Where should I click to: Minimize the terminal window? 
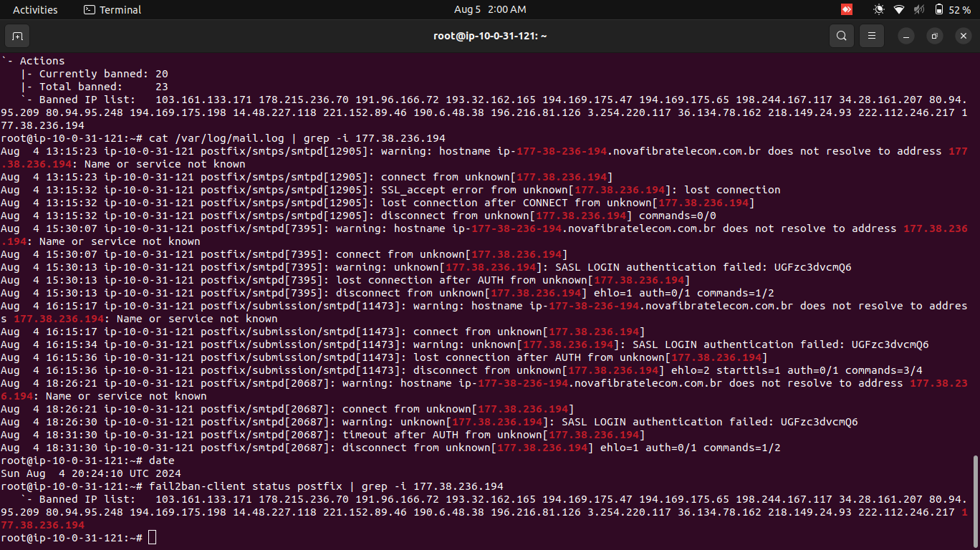906,36
